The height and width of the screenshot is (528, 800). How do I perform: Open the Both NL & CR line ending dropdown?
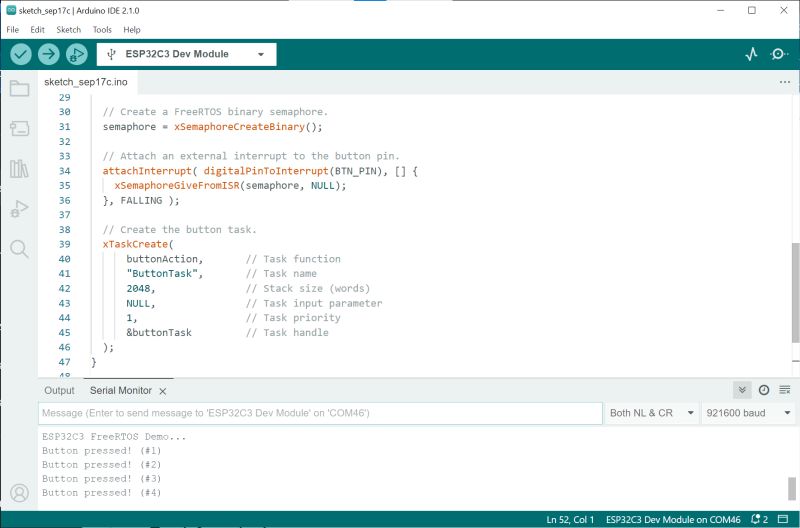pos(652,413)
